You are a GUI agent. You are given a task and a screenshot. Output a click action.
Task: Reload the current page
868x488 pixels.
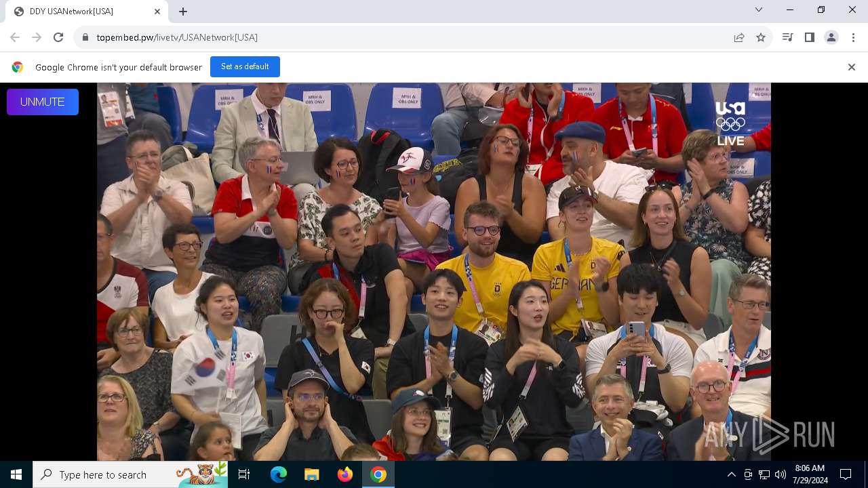click(58, 37)
